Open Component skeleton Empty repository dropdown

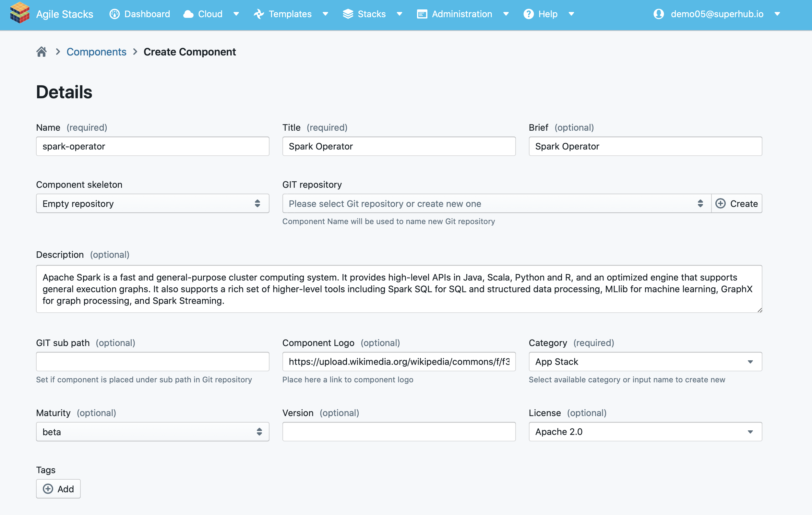click(x=152, y=203)
